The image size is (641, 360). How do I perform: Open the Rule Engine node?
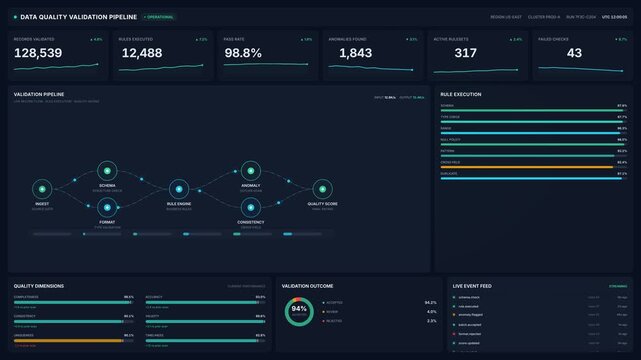[179, 189]
